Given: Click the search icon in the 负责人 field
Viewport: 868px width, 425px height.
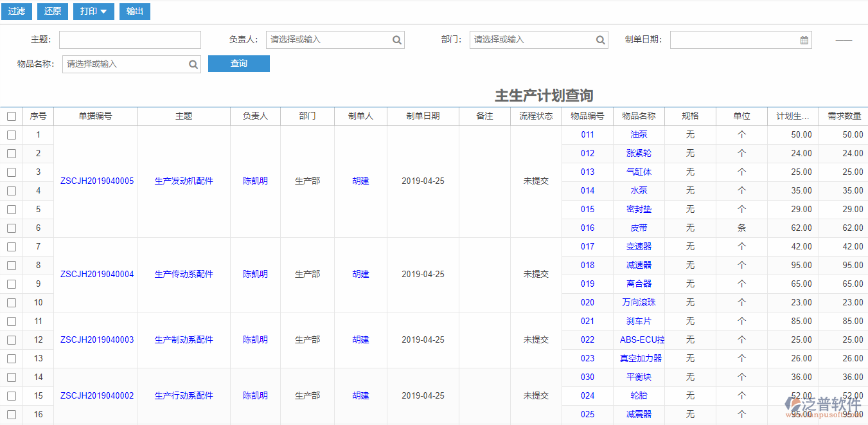Looking at the screenshot, I should (x=396, y=39).
